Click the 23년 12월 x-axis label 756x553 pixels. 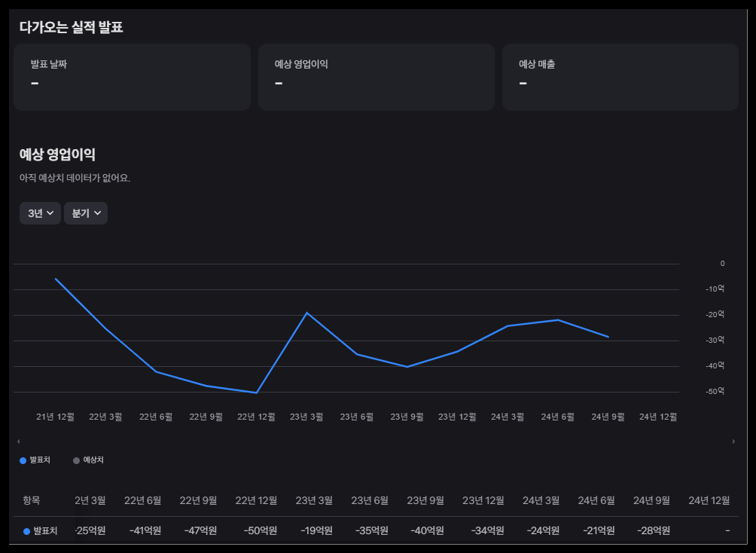[x=457, y=417]
